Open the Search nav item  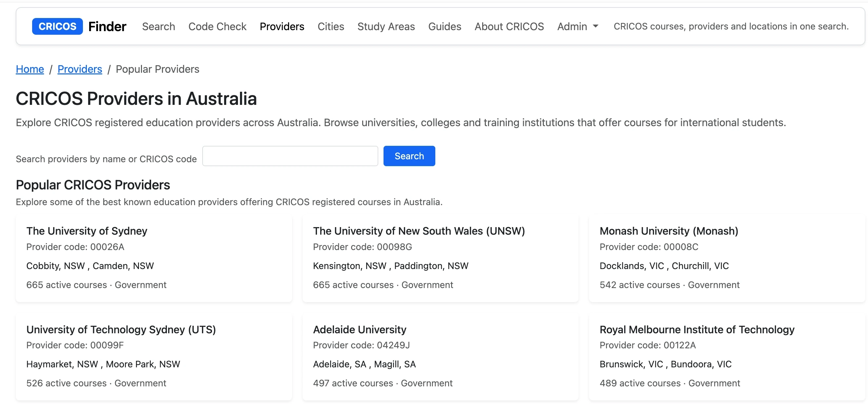158,26
